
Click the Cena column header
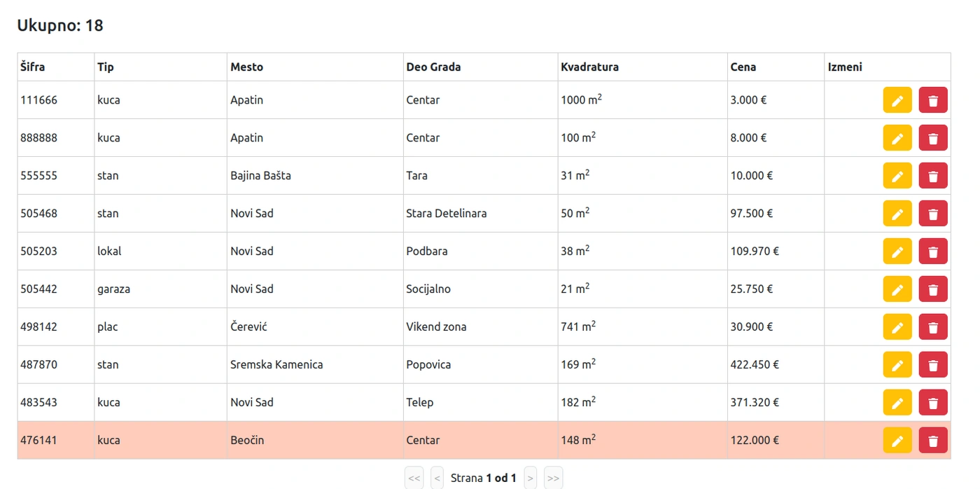[743, 67]
